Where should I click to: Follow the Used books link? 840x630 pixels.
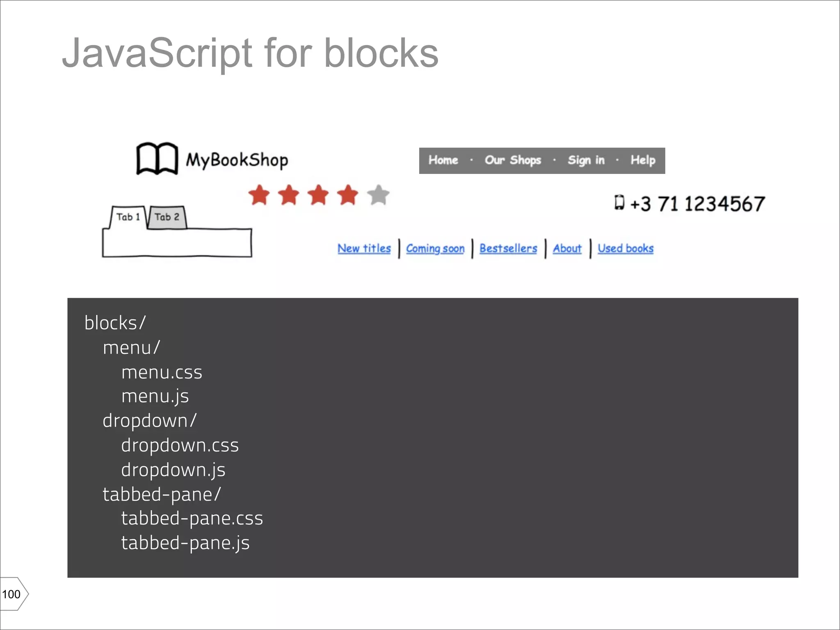click(625, 249)
